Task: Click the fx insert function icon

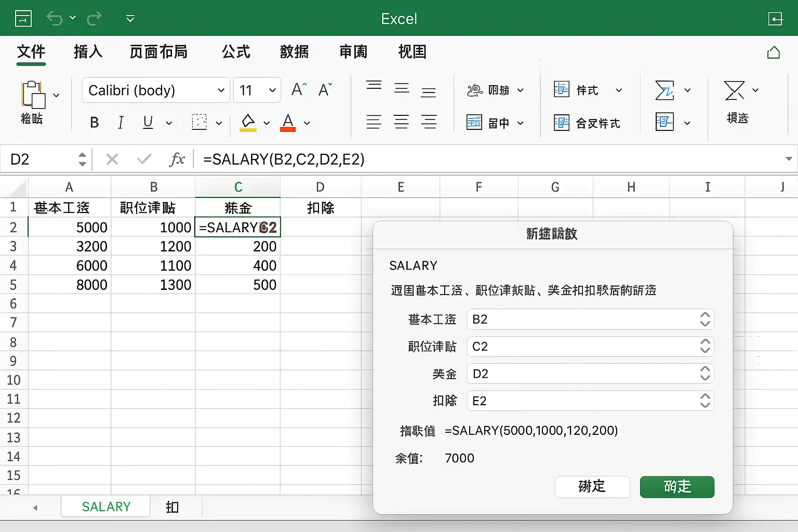Action: click(x=177, y=159)
